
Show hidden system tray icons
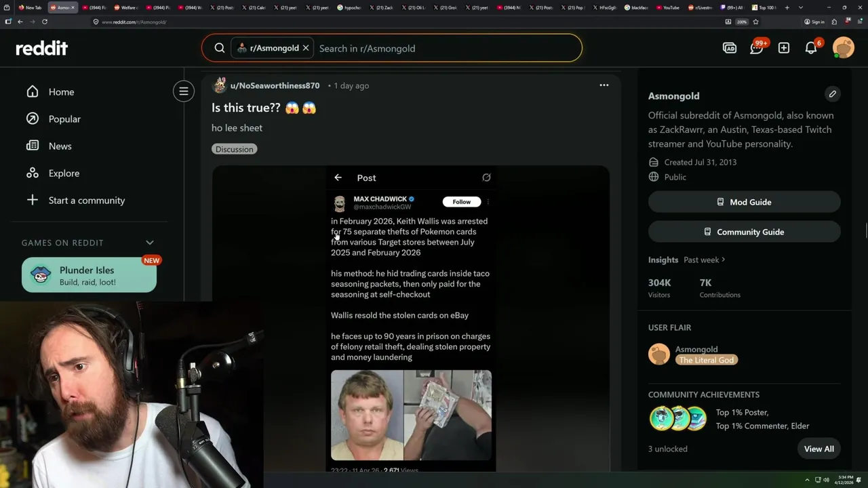(x=807, y=480)
